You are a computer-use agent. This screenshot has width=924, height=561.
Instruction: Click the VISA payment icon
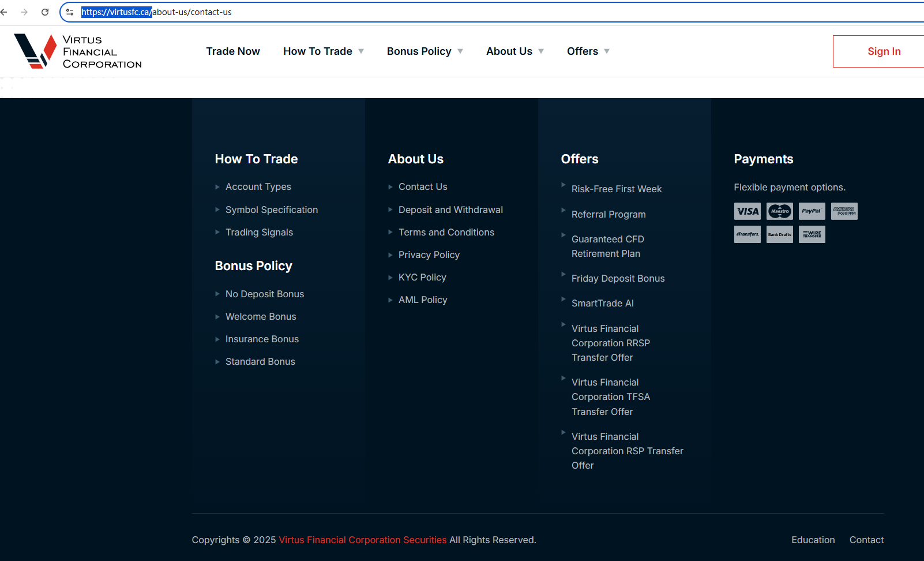(748, 211)
